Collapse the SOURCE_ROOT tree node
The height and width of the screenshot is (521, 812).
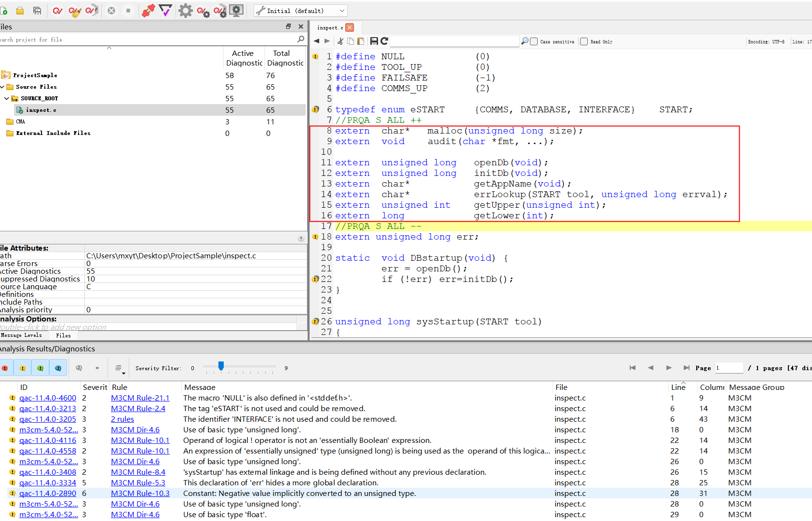click(6, 98)
